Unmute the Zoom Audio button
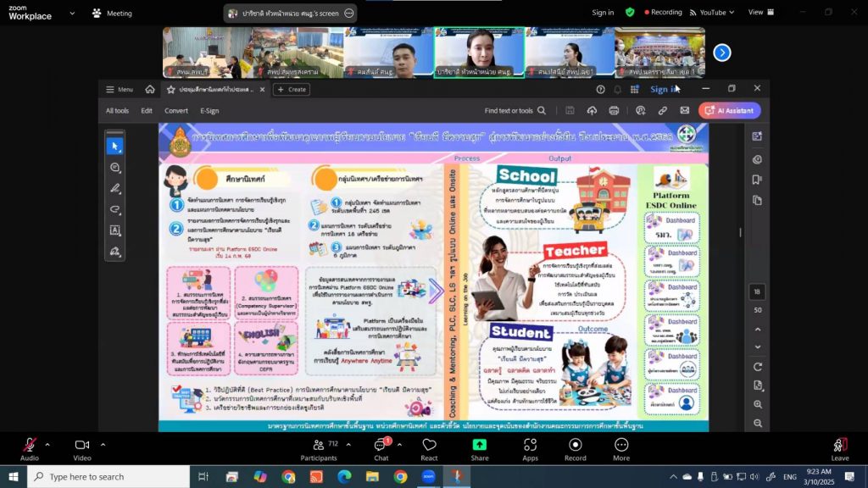This screenshot has width=868, height=488. point(30,449)
